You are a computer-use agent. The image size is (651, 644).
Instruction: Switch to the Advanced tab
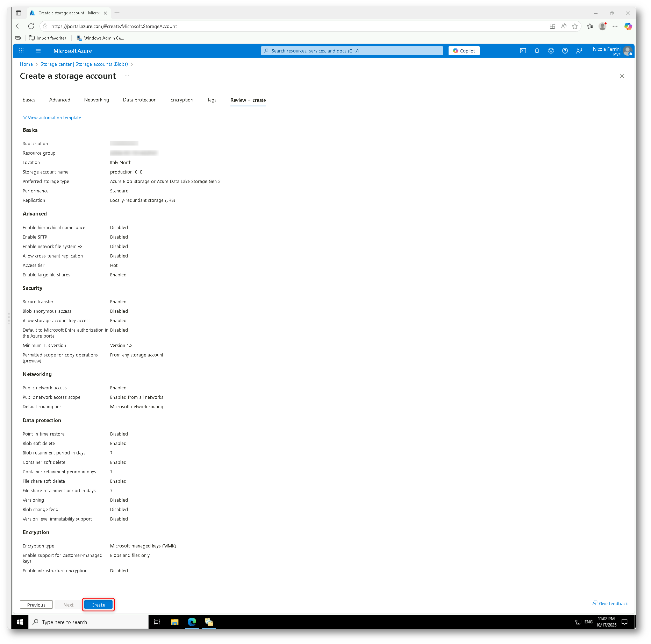pyautogui.click(x=60, y=100)
